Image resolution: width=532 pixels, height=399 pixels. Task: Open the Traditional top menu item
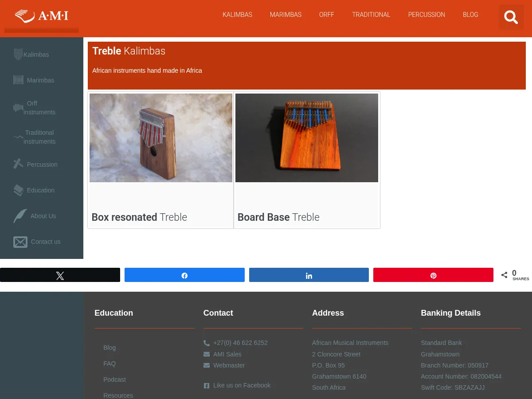tap(371, 15)
